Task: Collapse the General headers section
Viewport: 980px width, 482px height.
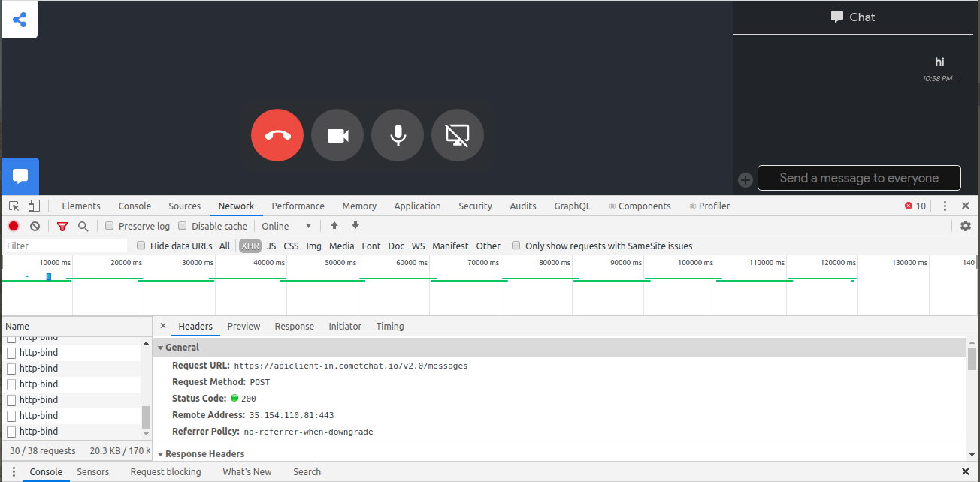Action: tap(182, 348)
